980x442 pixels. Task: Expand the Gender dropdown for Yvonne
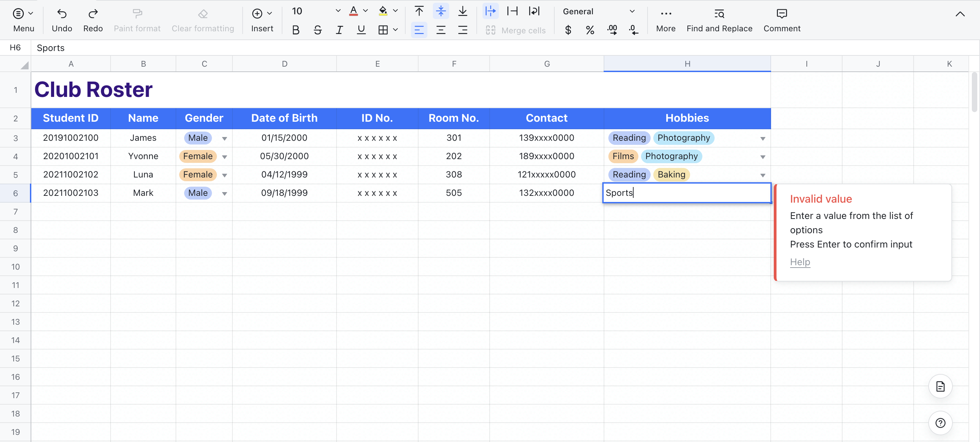click(x=225, y=156)
